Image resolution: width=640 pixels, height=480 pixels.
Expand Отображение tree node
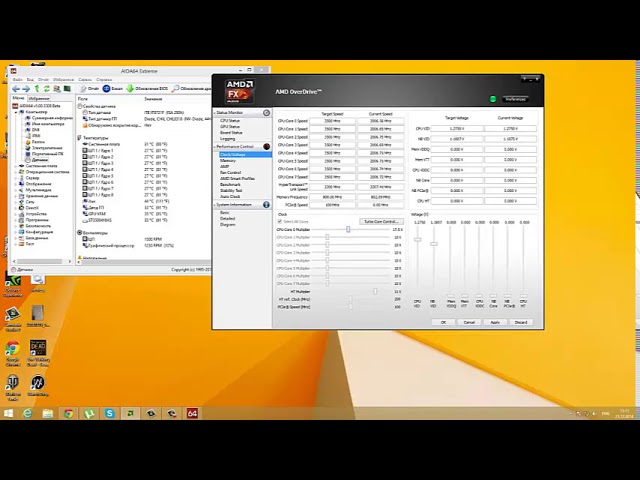click(16, 184)
